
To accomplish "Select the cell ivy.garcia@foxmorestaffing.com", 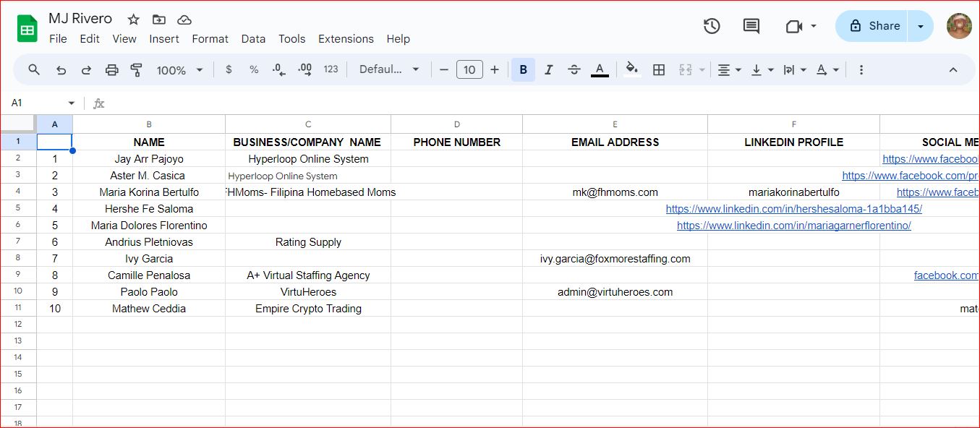I will pyautogui.click(x=615, y=259).
